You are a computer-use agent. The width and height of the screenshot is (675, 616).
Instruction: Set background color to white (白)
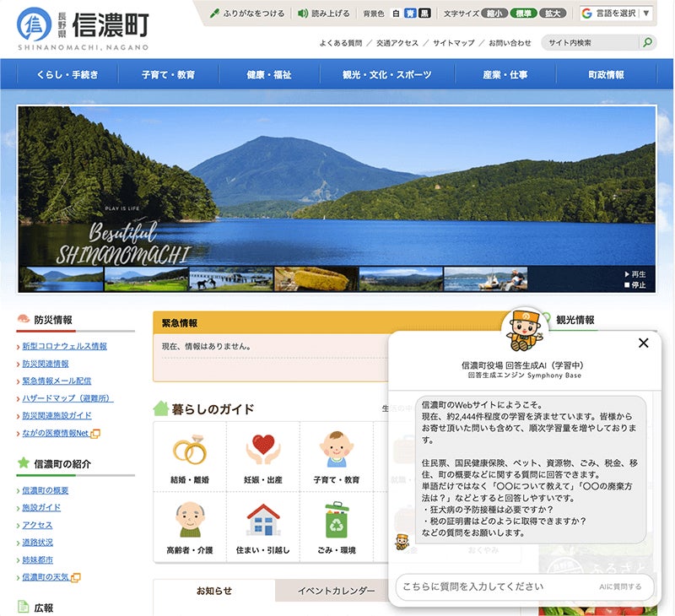tap(396, 14)
